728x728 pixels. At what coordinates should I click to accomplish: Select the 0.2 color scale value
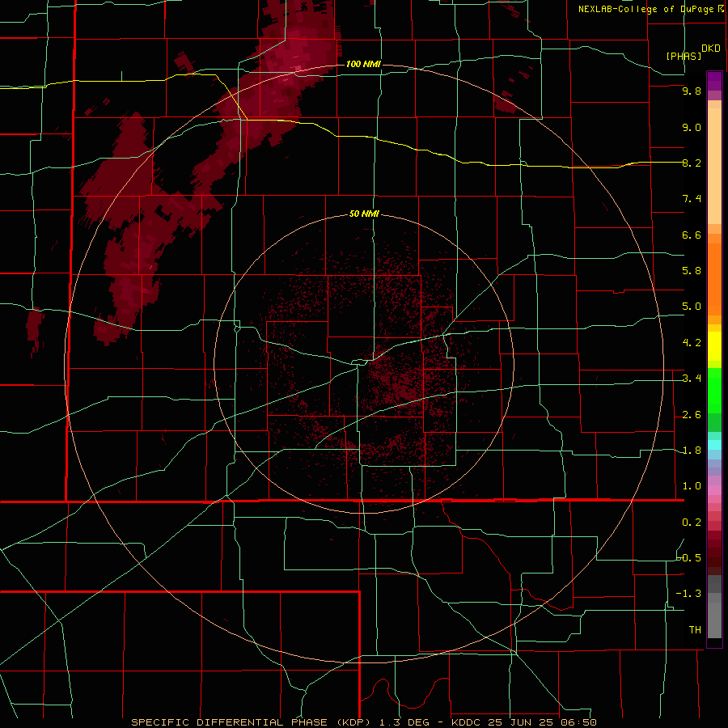[x=692, y=523]
